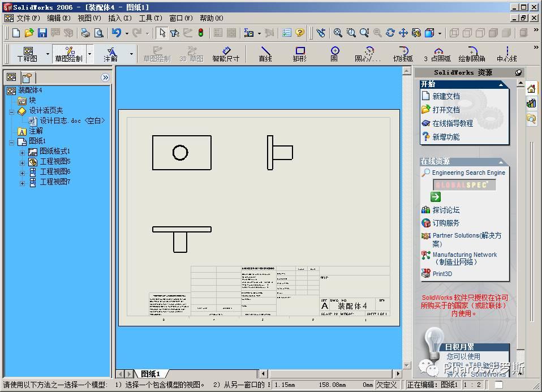
Task: Click the Zoom to Fit magnifier icon
Action: pos(338,33)
